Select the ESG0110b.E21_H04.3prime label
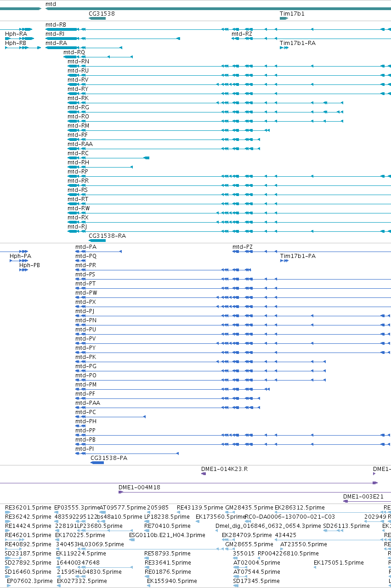 pos(167,535)
